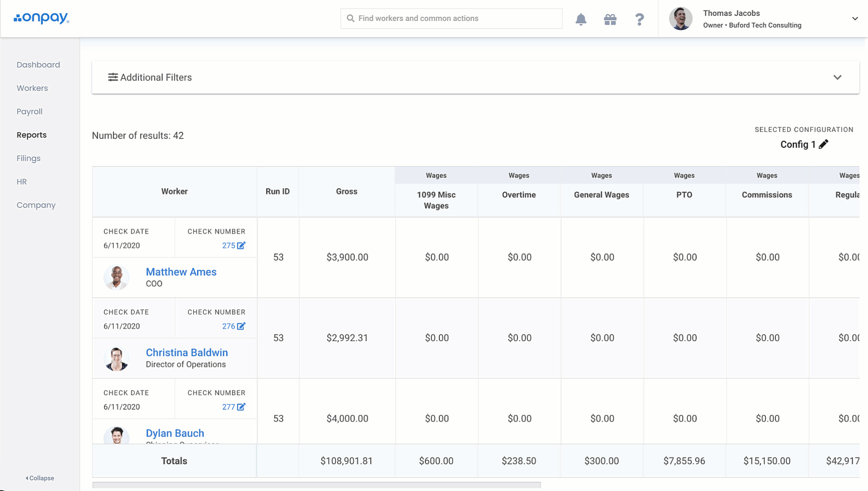Click Number of results: 42 text
Image resolution: width=868 pixels, height=491 pixels.
coord(138,135)
